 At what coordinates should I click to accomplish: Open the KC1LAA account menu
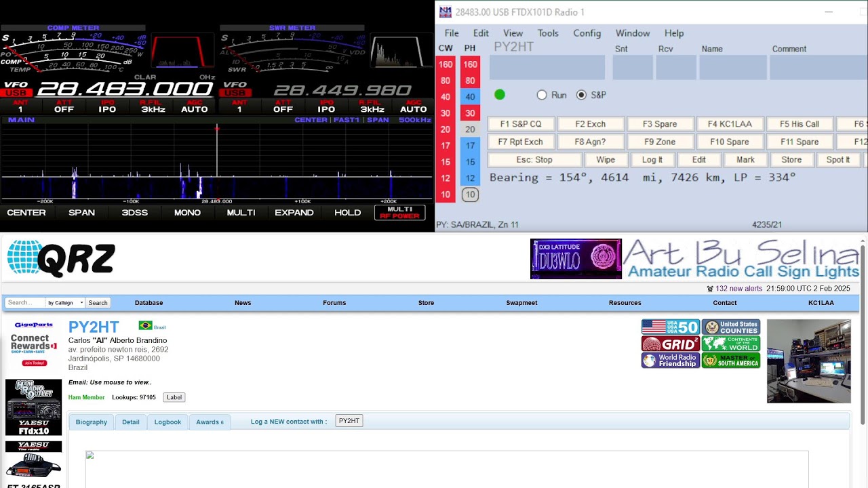click(821, 303)
